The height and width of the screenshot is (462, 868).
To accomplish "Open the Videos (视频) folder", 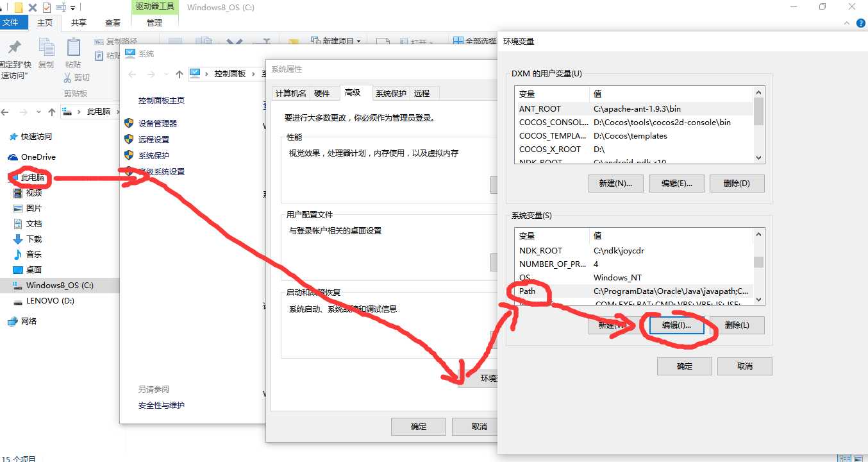I will tap(34, 193).
